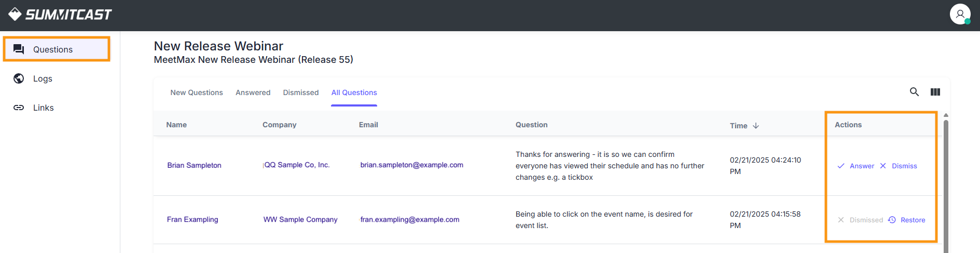This screenshot has width=980, height=253.
Task: Click the user profile avatar icon
Action: pos(960,14)
